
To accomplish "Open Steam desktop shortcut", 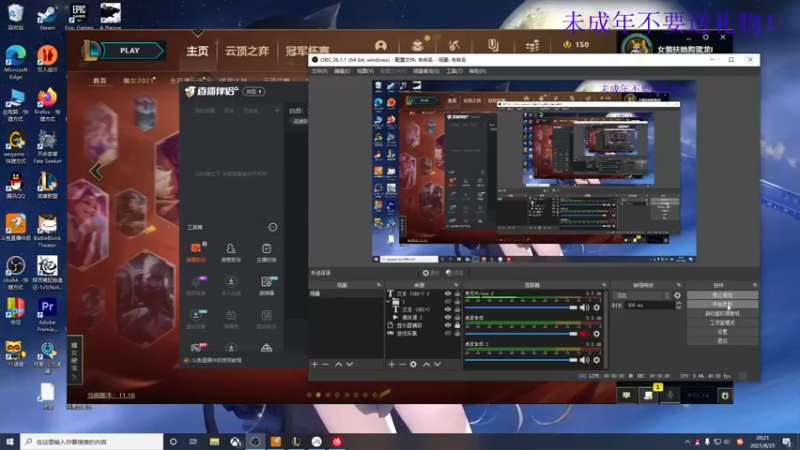I will (x=47, y=17).
